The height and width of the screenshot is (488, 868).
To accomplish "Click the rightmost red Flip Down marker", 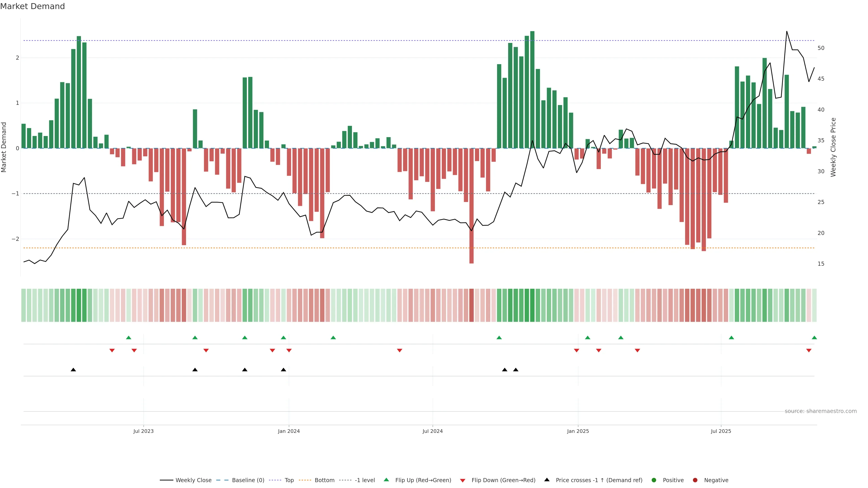I will click(809, 351).
